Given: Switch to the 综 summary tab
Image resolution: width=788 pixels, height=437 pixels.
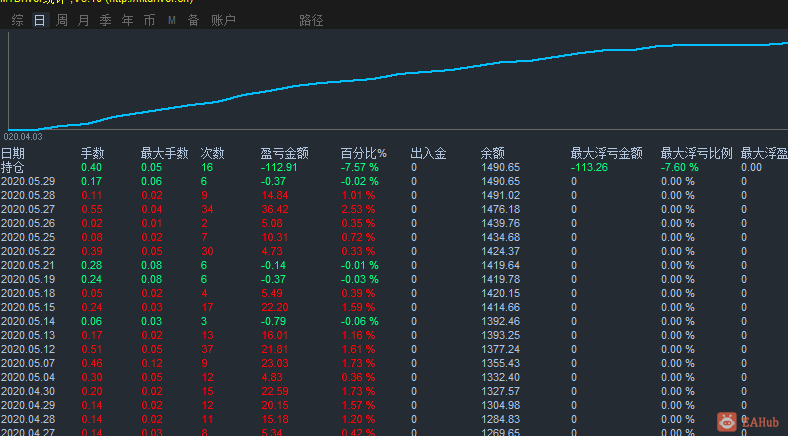Looking at the screenshot, I should click(18, 20).
